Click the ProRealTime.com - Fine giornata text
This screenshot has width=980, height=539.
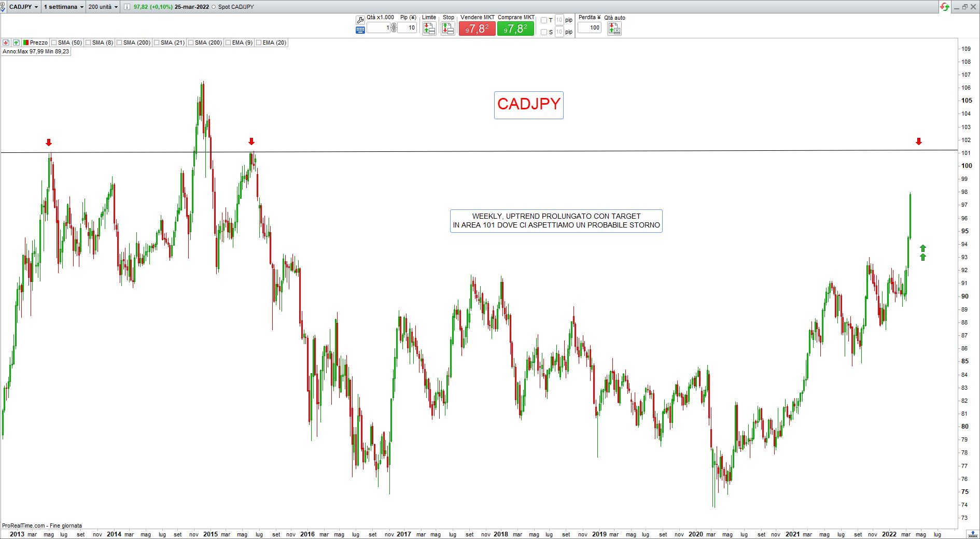pos(42,526)
